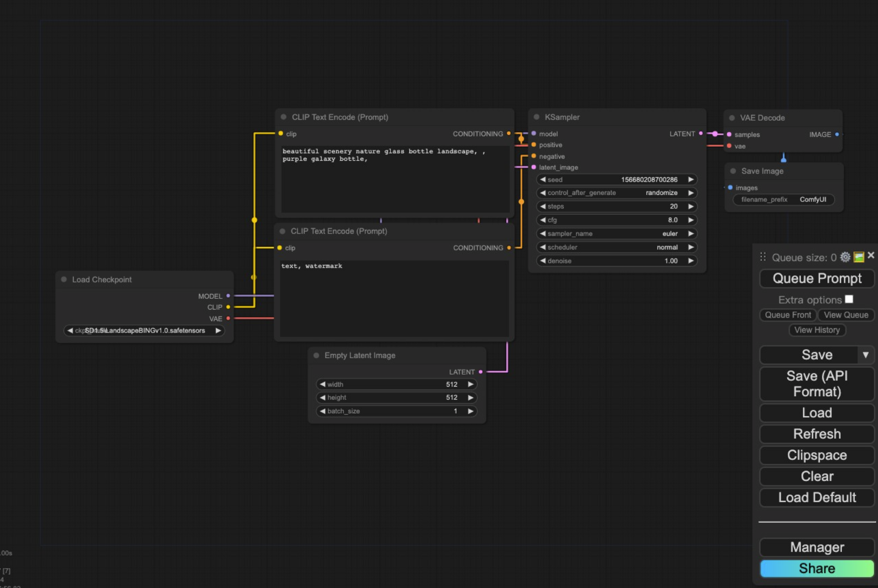Click the Refresh button
Screen dimensions: 878x588
pos(817,434)
